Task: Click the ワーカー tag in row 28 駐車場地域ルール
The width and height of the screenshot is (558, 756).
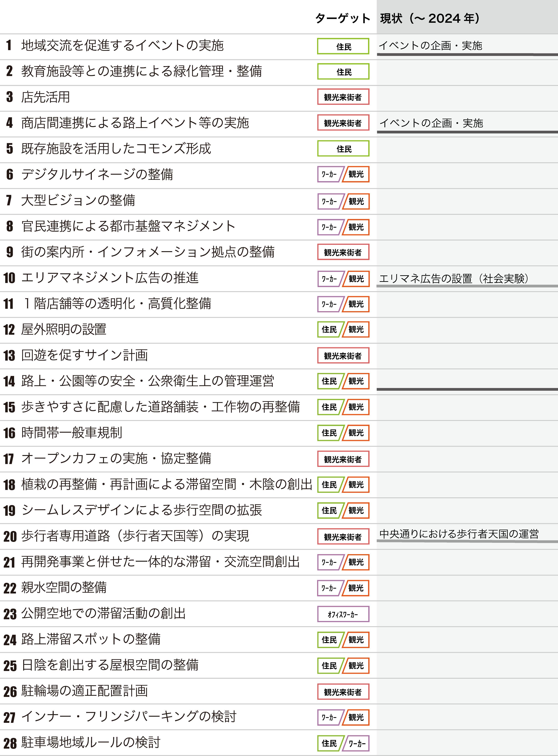Action: (357, 743)
